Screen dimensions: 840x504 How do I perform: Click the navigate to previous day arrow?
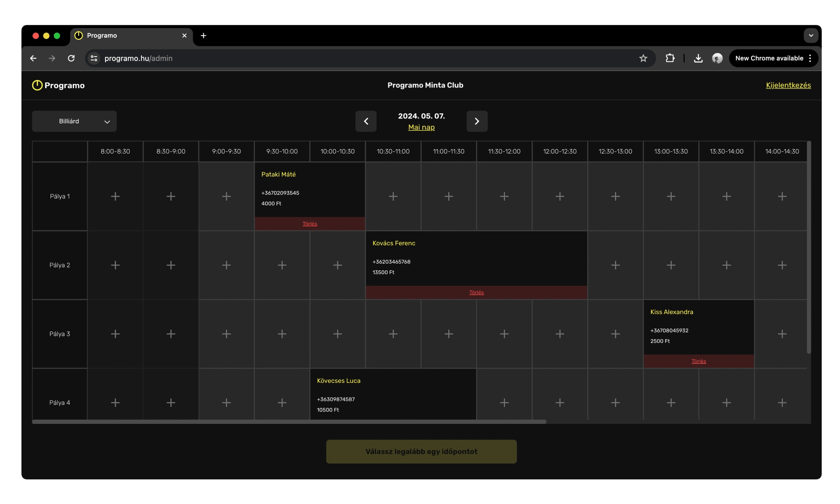pyautogui.click(x=365, y=121)
